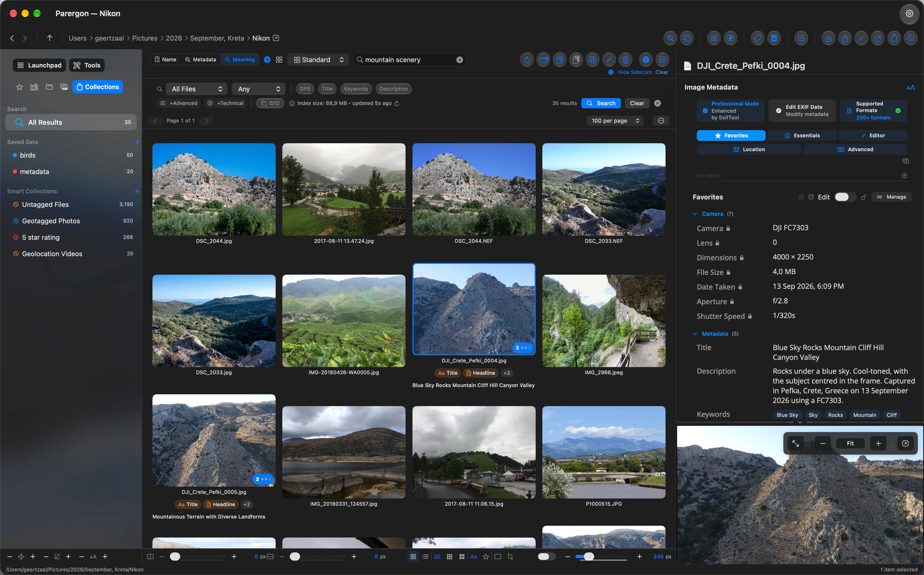
Task: Click the magnifier search icon in top toolbar
Action: coord(670,38)
